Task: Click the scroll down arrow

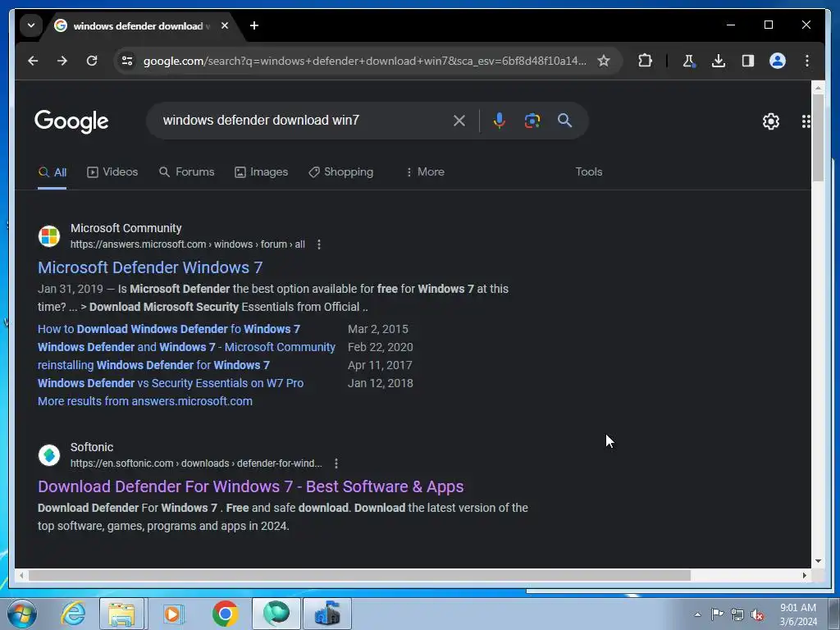Action: (x=818, y=561)
